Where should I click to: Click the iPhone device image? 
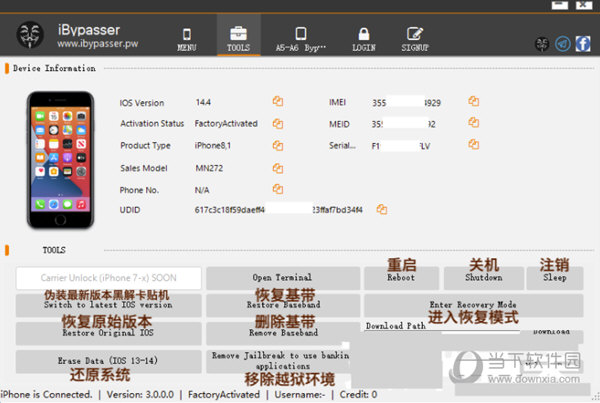pos(60,160)
